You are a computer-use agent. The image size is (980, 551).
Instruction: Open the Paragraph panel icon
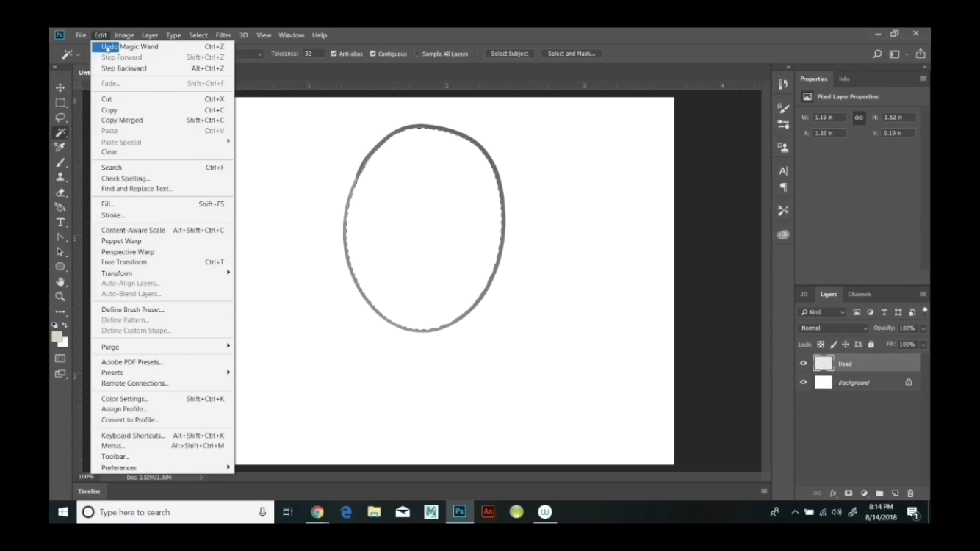783,187
